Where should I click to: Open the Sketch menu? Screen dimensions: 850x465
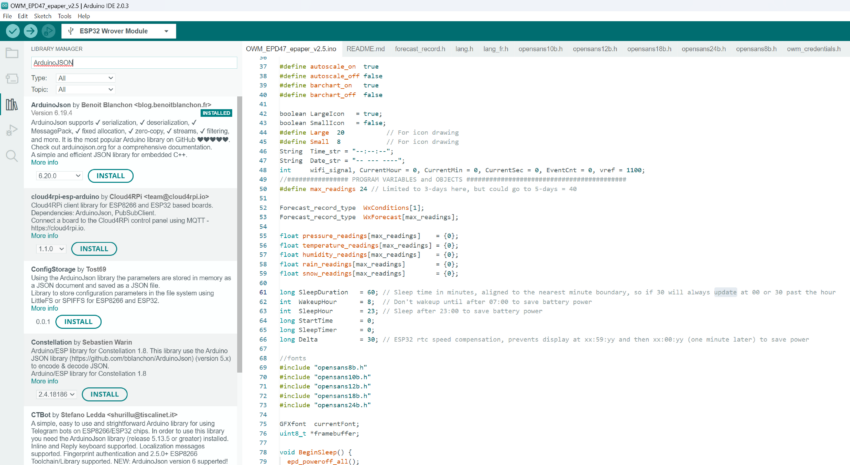[41, 16]
